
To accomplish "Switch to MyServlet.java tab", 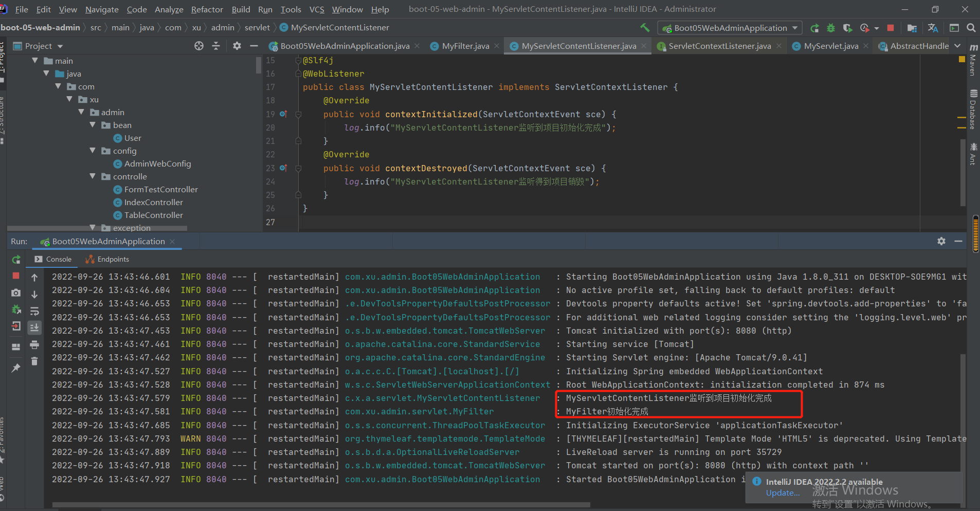I will point(831,46).
